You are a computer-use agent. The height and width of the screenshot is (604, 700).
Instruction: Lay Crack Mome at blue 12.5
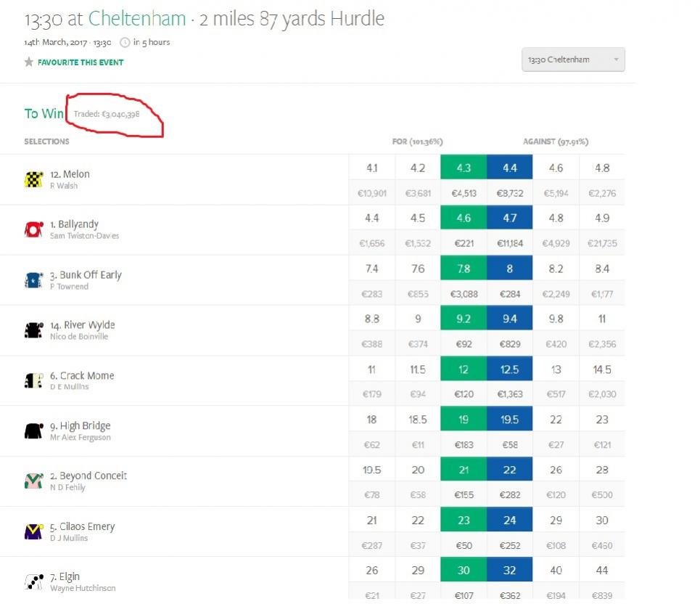[x=509, y=369]
